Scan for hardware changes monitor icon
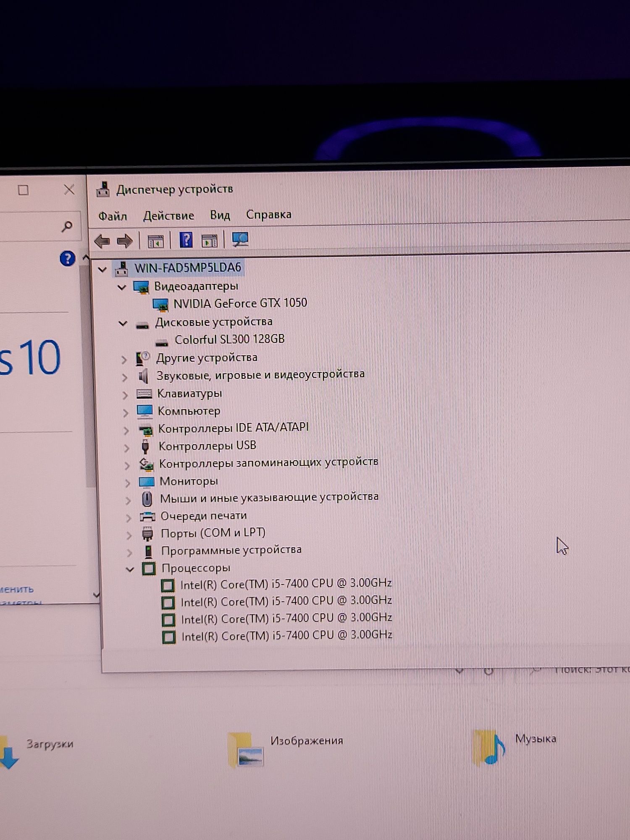 [x=240, y=239]
